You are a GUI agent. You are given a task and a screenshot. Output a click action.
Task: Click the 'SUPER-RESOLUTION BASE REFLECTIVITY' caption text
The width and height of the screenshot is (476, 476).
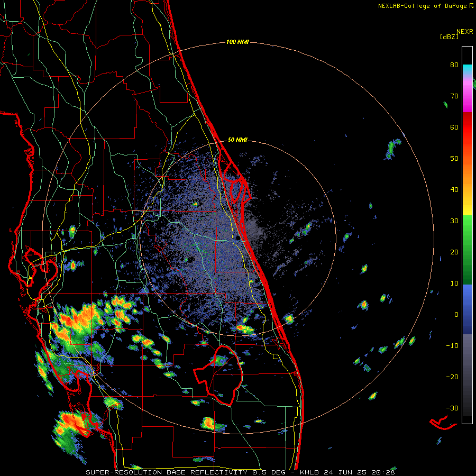pos(167,472)
